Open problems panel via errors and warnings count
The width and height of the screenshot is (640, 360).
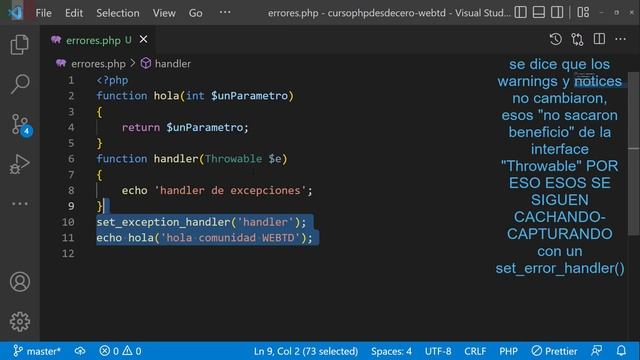point(120,351)
